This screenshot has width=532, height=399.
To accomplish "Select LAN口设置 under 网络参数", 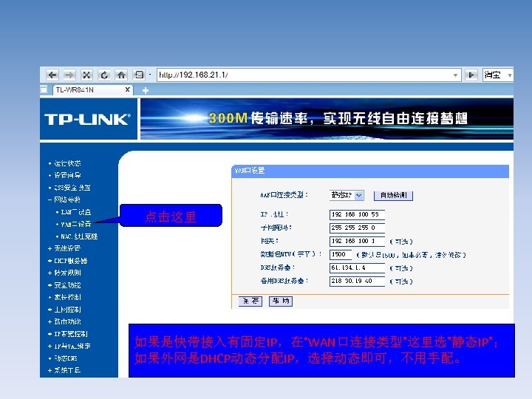I will click(75, 212).
